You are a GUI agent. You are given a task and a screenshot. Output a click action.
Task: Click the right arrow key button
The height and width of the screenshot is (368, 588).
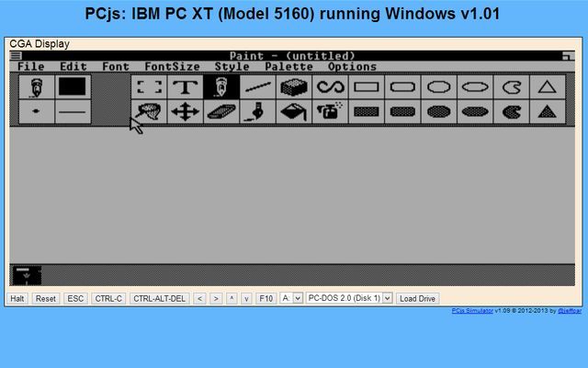click(x=216, y=298)
